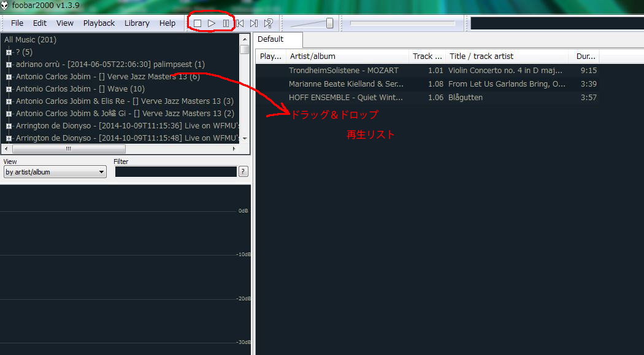Click the "Blågutten" track title

[466, 98]
